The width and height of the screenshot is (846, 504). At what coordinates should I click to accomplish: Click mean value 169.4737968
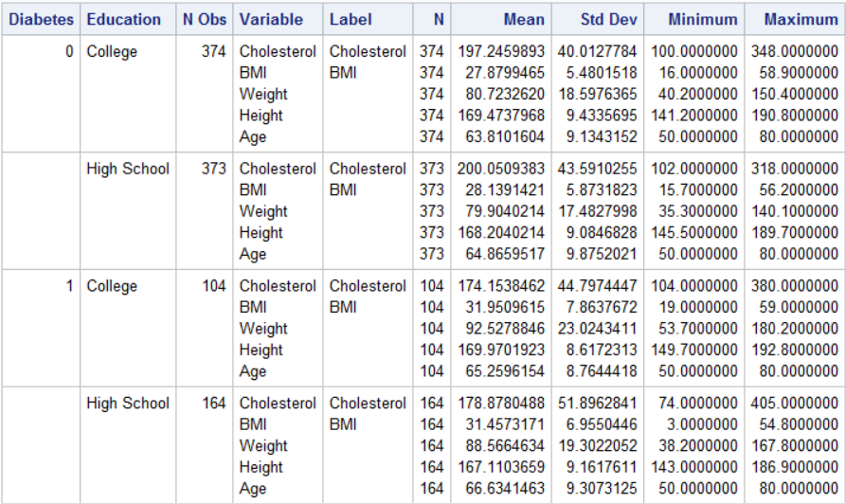[501, 116]
